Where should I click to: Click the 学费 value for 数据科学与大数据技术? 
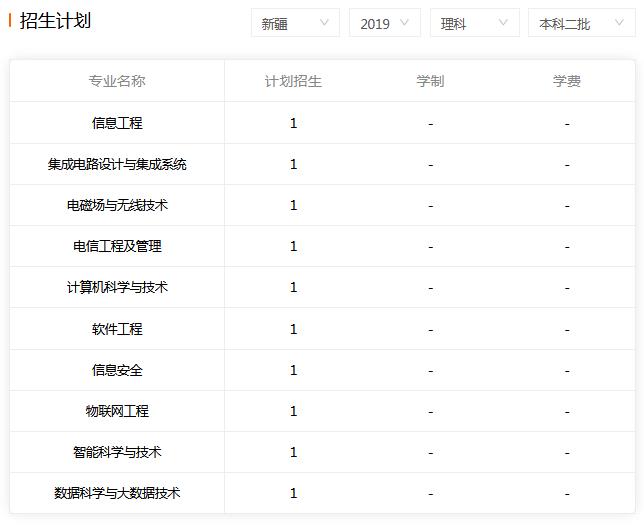click(567, 494)
